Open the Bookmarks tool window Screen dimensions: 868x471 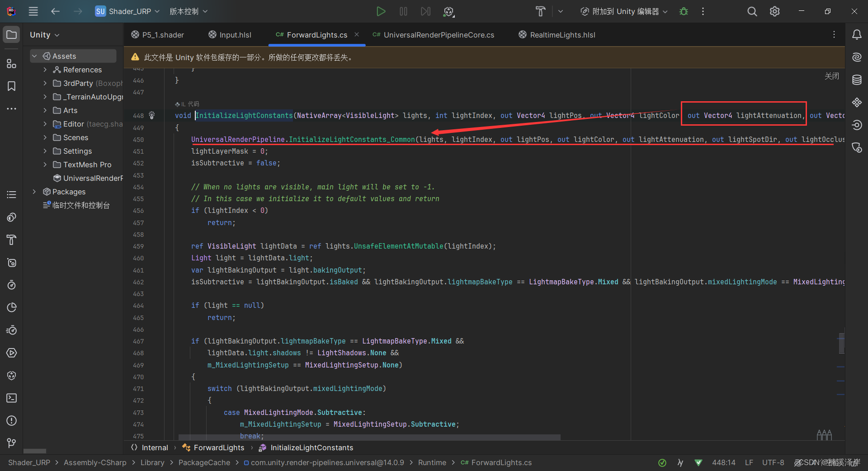point(12,86)
